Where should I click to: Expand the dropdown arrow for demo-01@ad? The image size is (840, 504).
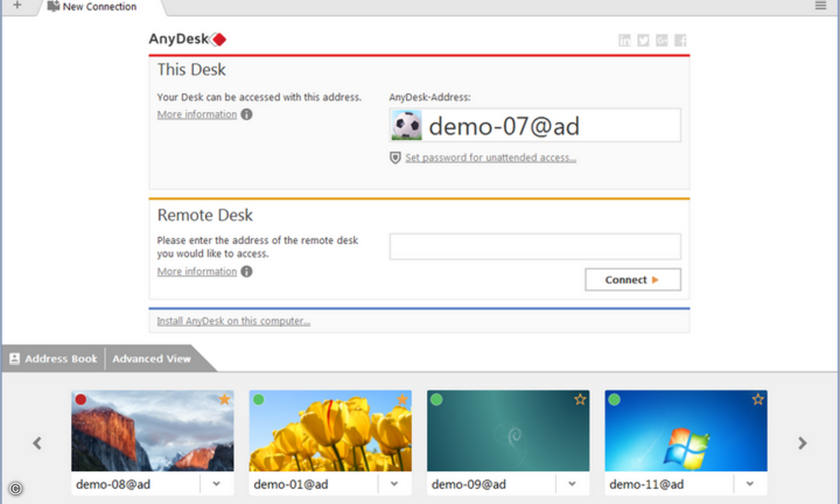(395, 484)
